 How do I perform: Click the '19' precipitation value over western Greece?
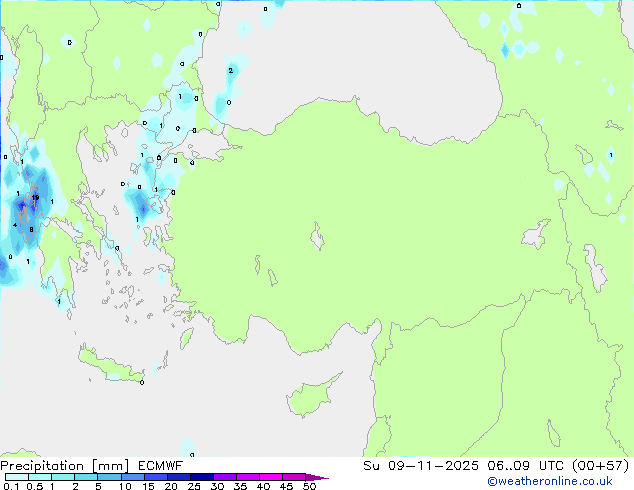point(35,198)
